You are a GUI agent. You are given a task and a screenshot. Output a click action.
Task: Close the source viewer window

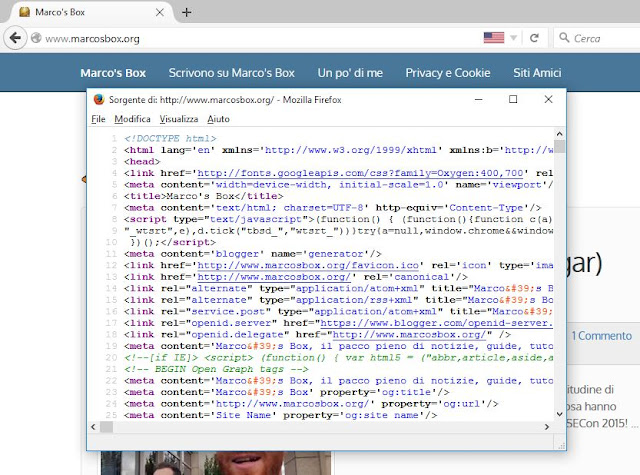point(548,99)
